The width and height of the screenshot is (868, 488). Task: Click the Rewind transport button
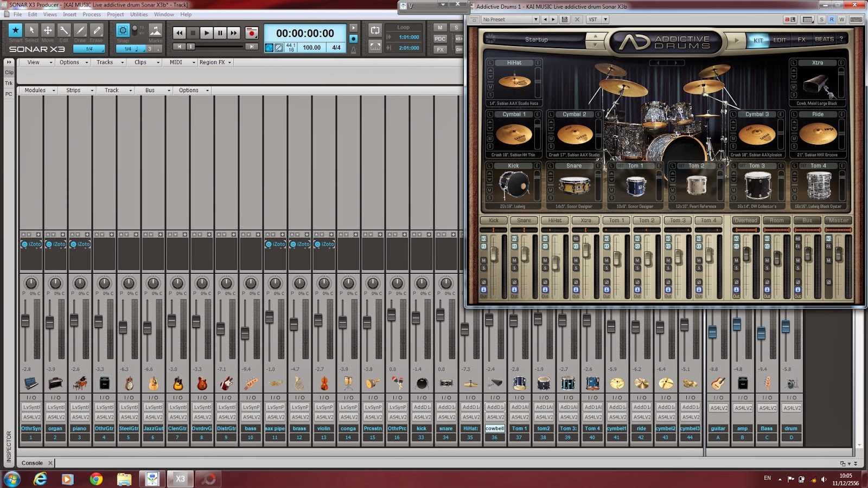180,33
